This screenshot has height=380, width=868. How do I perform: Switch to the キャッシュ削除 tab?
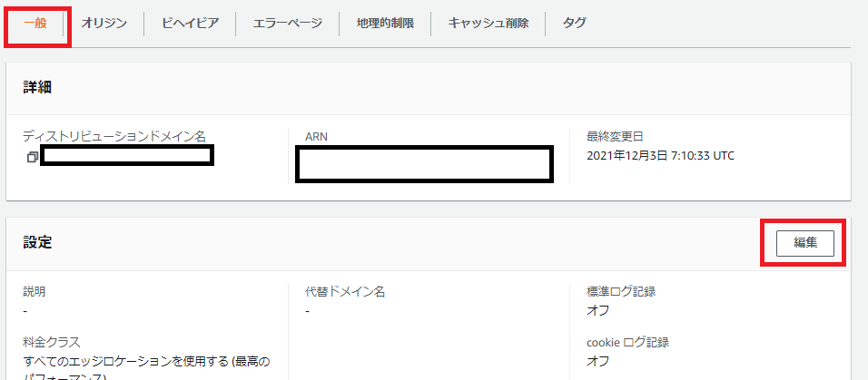(488, 23)
